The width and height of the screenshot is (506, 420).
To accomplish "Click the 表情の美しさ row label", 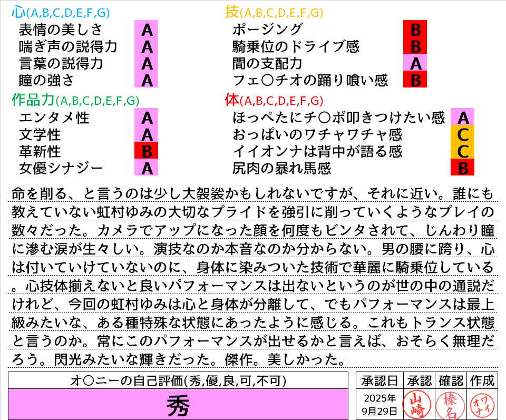I will pos(61,30).
